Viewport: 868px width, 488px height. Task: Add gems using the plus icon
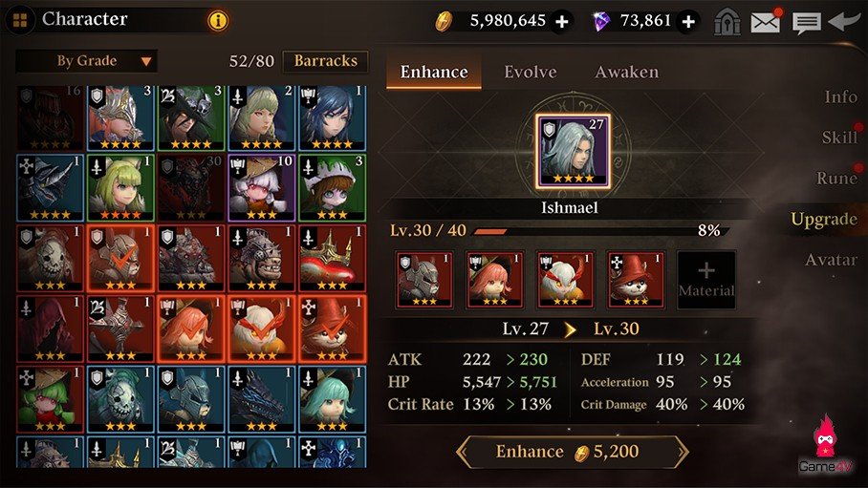[x=688, y=22]
